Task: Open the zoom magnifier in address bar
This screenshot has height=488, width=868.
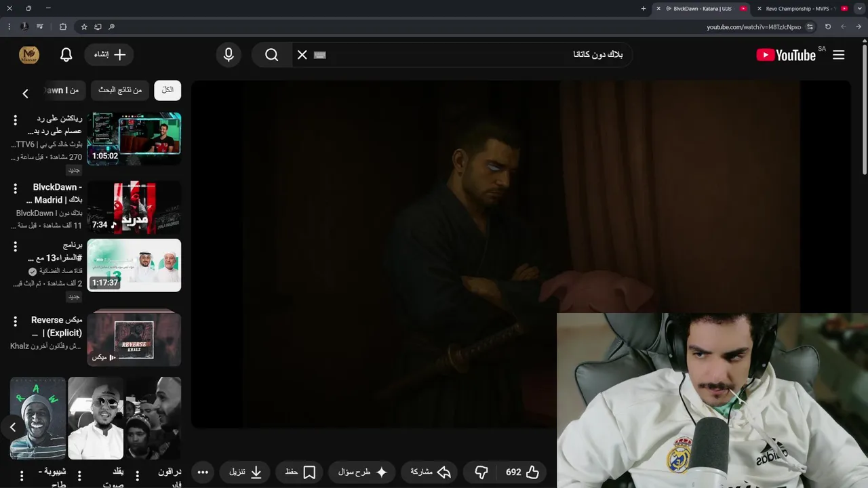Action: click(112, 27)
